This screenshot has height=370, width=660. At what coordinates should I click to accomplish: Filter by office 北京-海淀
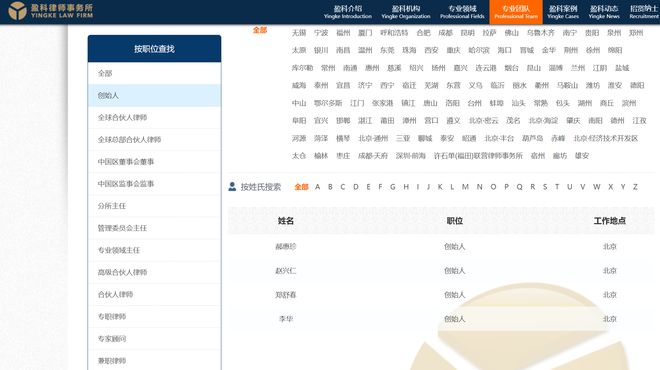543,121
